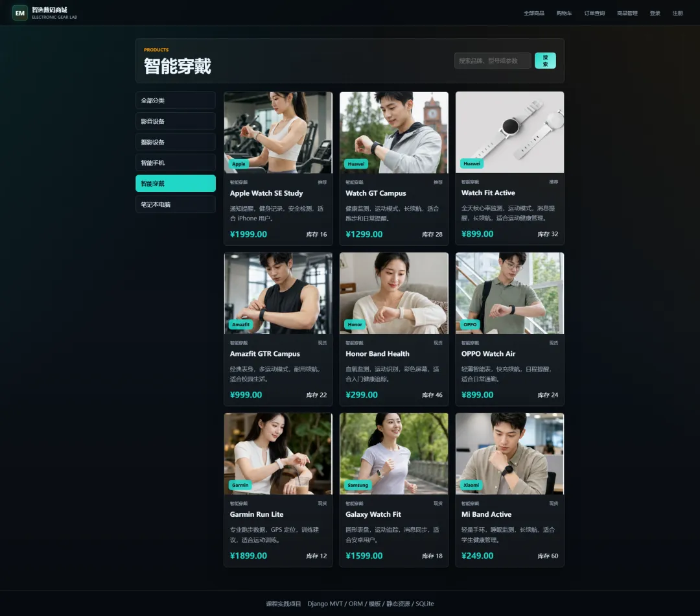Click the 库存 12 stock label
The width and height of the screenshot is (700, 616).
tap(316, 556)
